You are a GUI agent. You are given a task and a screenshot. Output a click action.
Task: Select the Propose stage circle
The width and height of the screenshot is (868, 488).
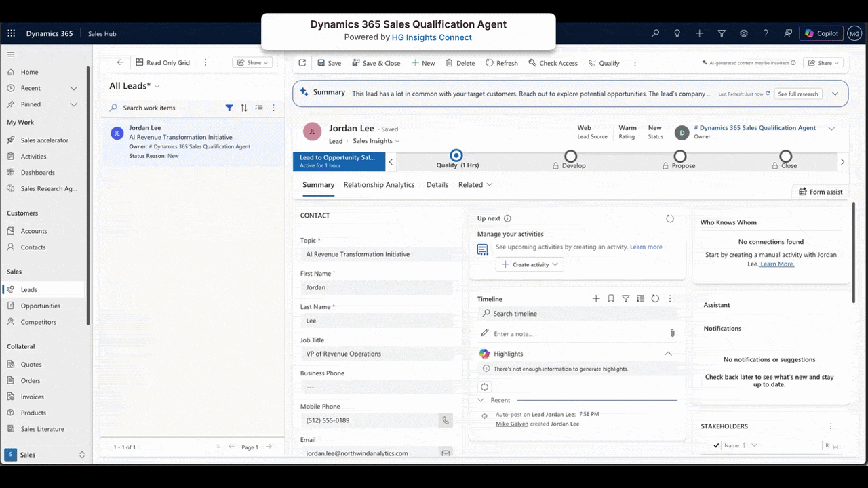[679, 157]
